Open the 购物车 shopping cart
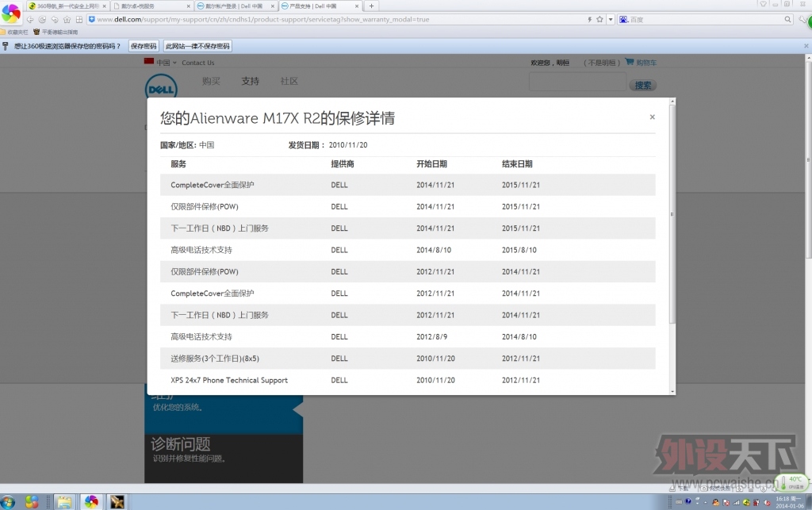 click(641, 62)
